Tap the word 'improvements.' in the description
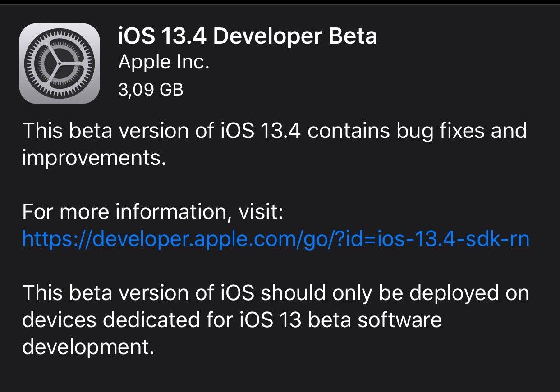Image resolution: width=560 pixels, height=392 pixels. pyautogui.click(x=94, y=158)
